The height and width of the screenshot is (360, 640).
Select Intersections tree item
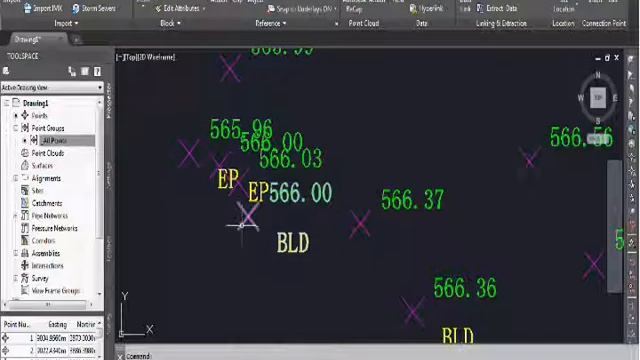coord(47,266)
